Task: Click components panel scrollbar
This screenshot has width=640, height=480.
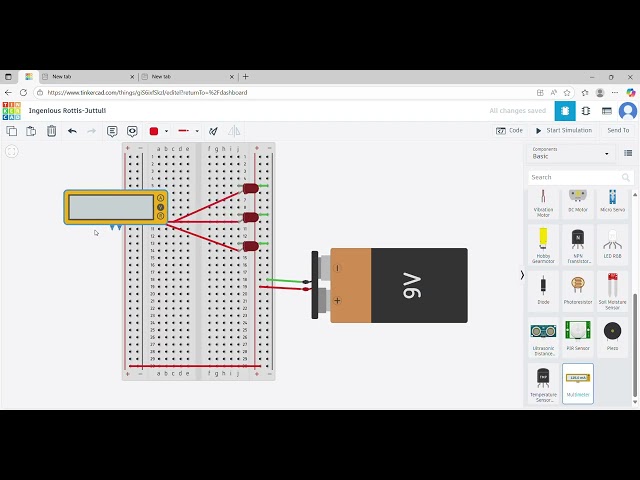Action: [635, 345]
